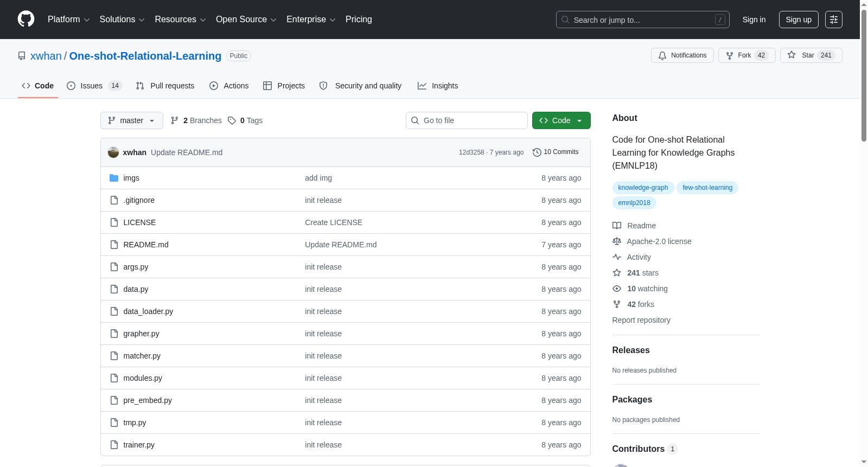Open the Releases section heading
Screen dimensions: 868x467
tap(631, 350)
